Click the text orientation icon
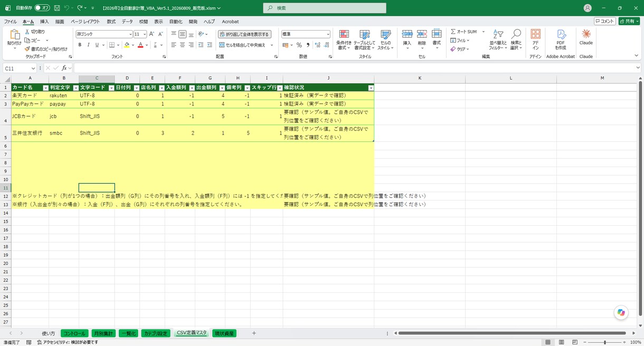This screenshot has width=644, height=346. (202, 34)
